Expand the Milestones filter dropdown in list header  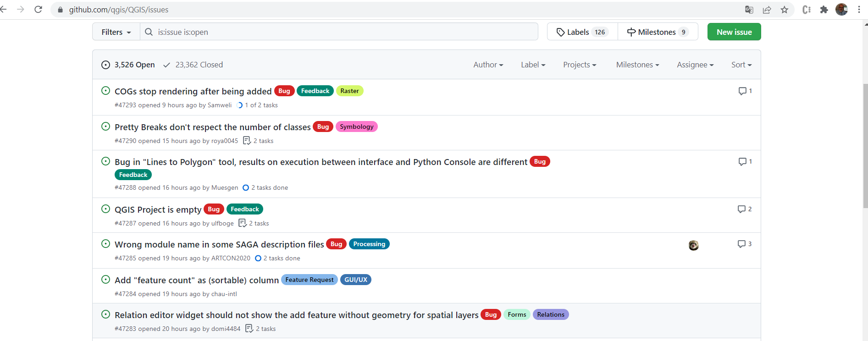(638, 65)
